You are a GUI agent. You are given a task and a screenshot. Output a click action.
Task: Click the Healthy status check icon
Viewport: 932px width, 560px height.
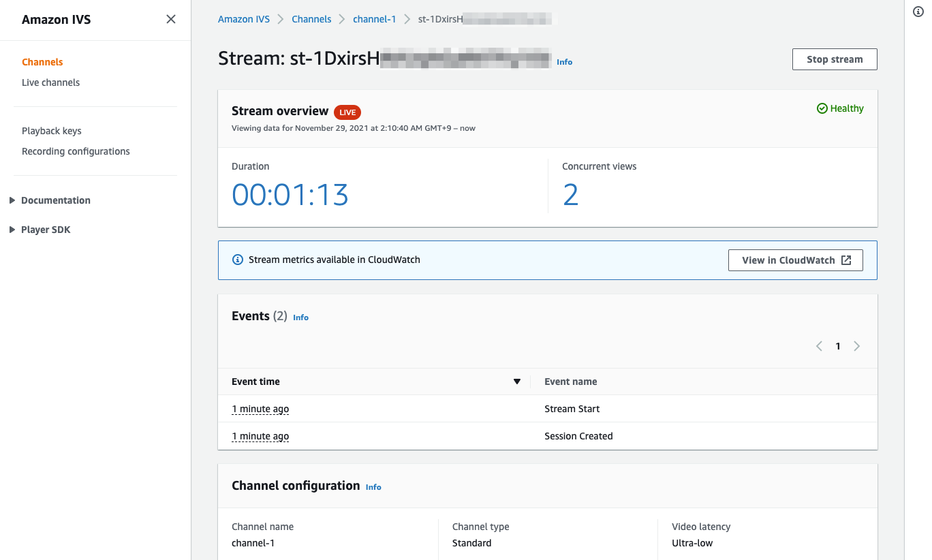click(x=822, y=108)
